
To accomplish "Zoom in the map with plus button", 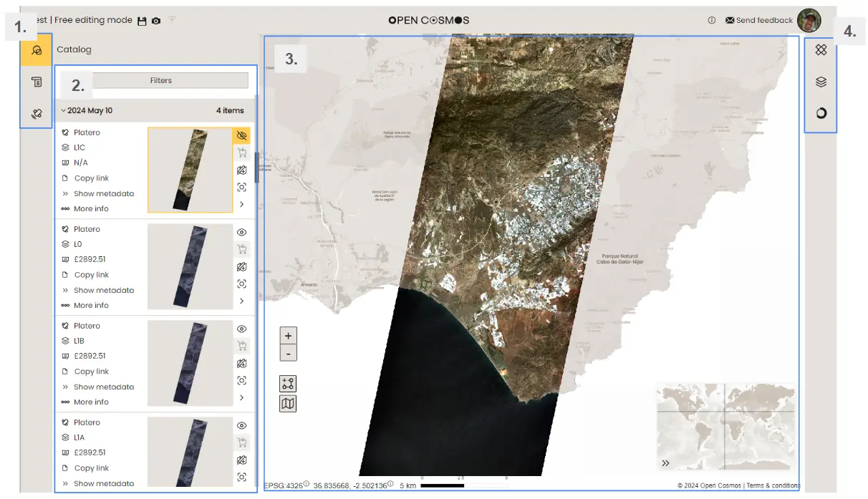I will click(288, 336).
